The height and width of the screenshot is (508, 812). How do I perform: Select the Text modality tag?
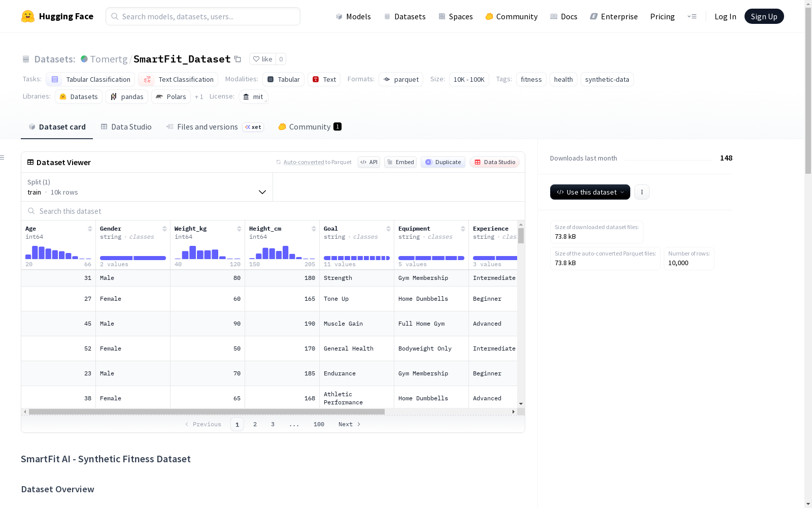point(324,79)
